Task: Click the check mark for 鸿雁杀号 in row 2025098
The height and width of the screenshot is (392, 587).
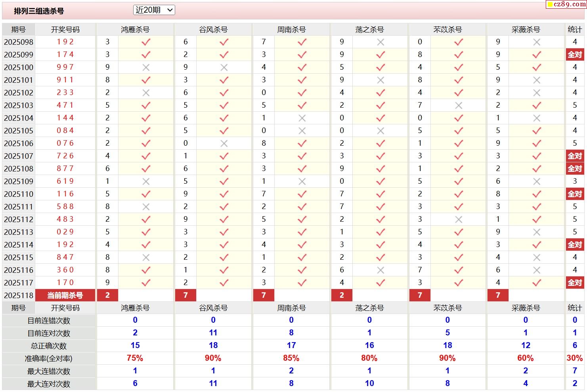Action: pyautogui.click(x=146, y=42)
